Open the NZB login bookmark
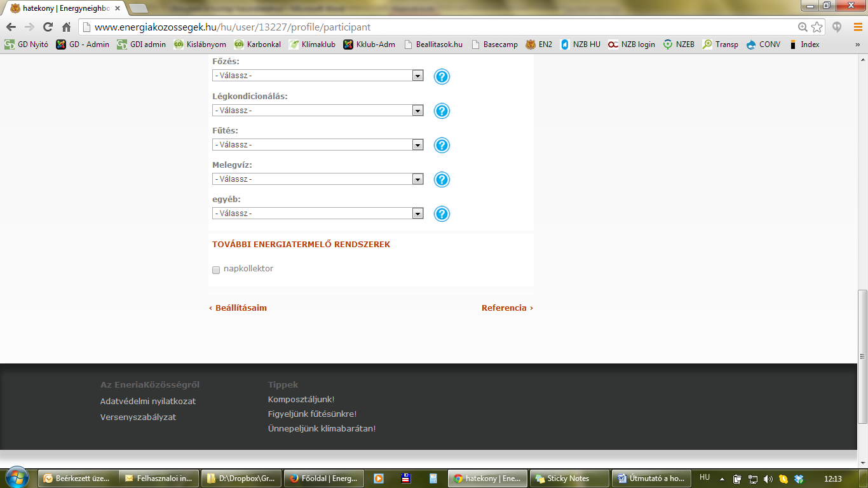This screenshot has height=488, width=868. coord(631,44)
